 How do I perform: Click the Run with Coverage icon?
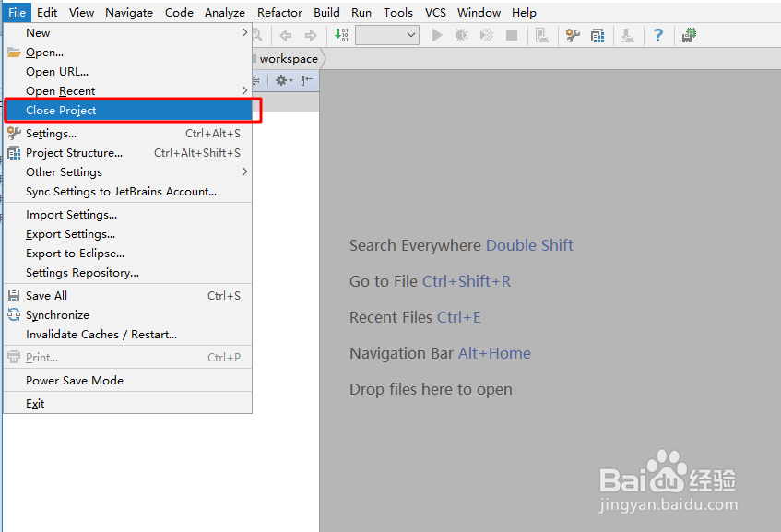coord(487,35)
